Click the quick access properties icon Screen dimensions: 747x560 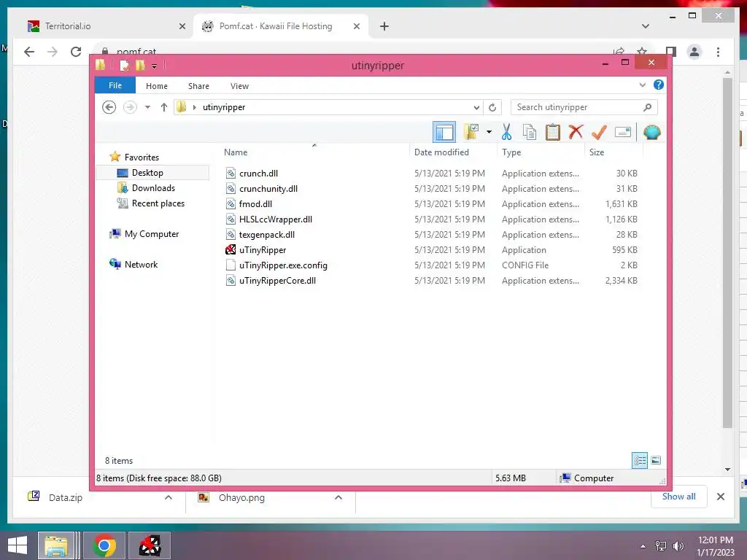124,65
